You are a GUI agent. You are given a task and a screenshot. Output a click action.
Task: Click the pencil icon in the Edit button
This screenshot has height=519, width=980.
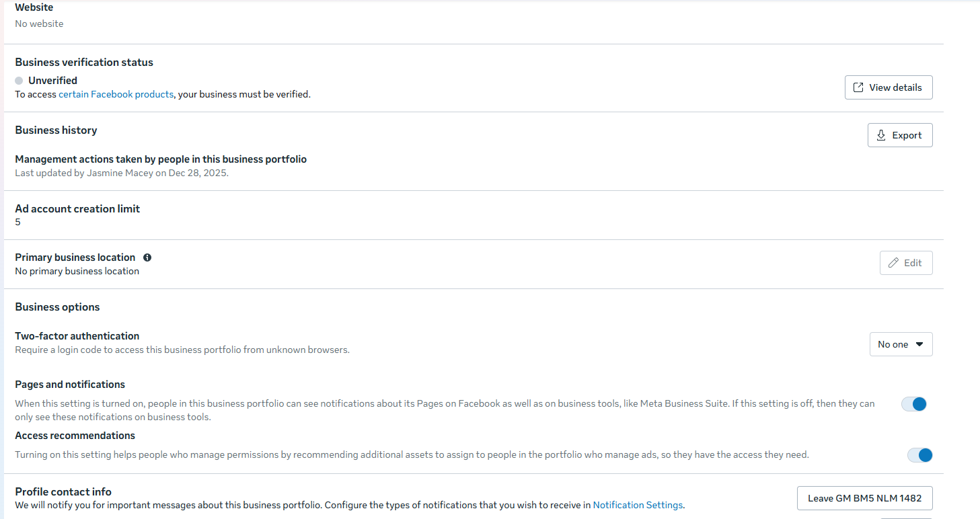pyautogui.click(x=893, y=263)
